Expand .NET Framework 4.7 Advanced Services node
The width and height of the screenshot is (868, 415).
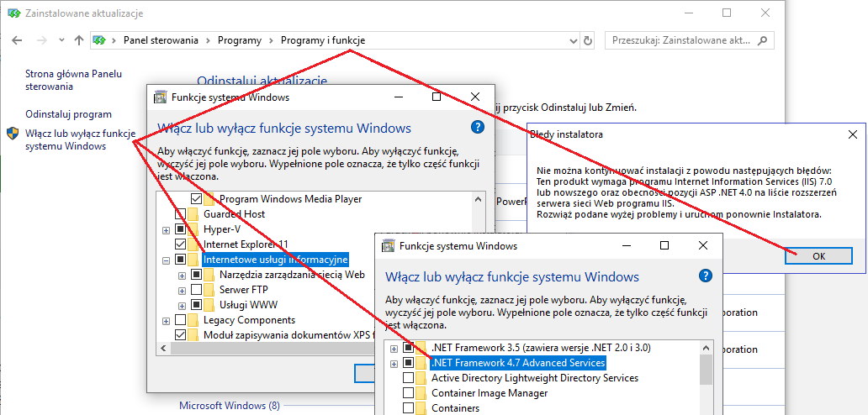(x=394, y=364)
